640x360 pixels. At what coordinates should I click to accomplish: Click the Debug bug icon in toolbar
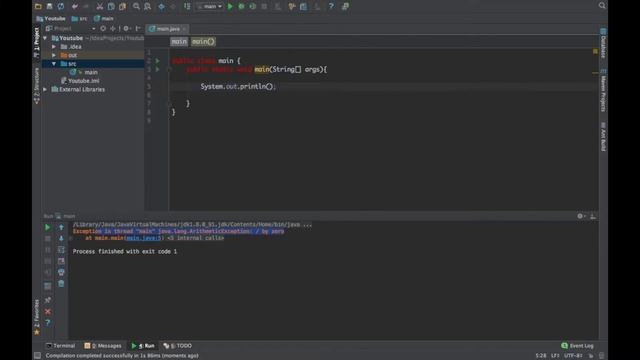tap(241, 7)
